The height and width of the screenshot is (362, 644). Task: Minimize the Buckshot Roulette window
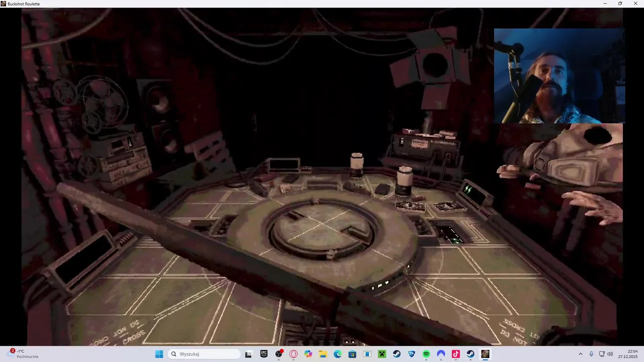(605, 4)
